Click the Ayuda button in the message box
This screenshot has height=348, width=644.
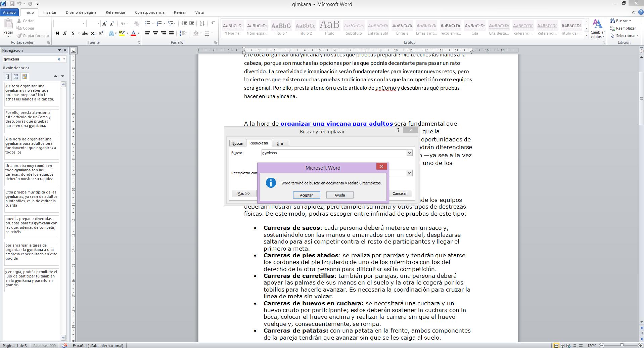point(339,195)
